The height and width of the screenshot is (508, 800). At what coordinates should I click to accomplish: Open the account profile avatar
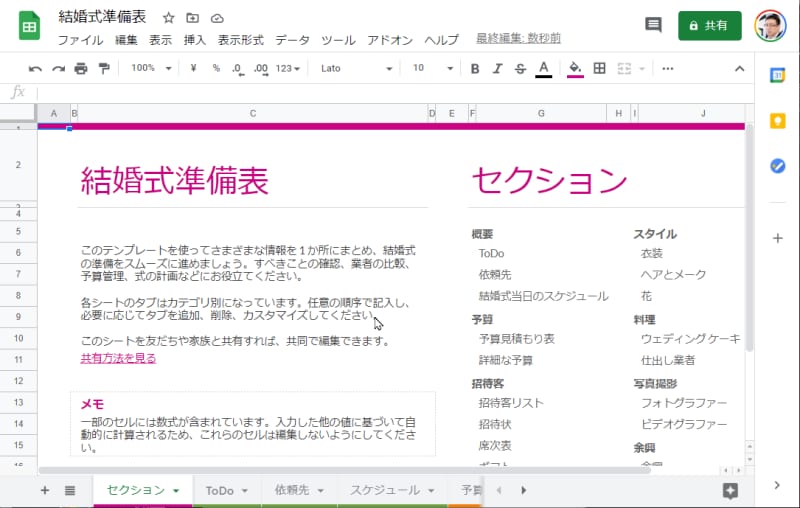tap(770, 26)
